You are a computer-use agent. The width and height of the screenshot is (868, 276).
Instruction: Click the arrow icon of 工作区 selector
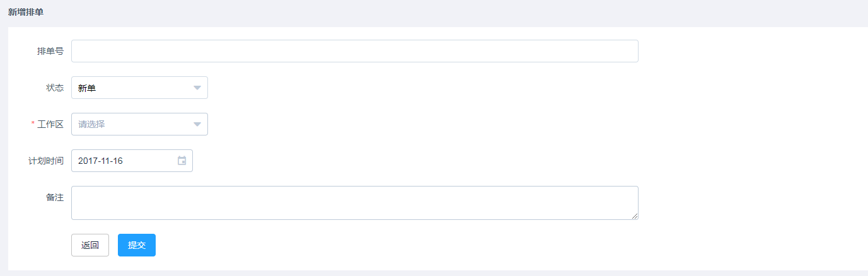tap(197, 124)
